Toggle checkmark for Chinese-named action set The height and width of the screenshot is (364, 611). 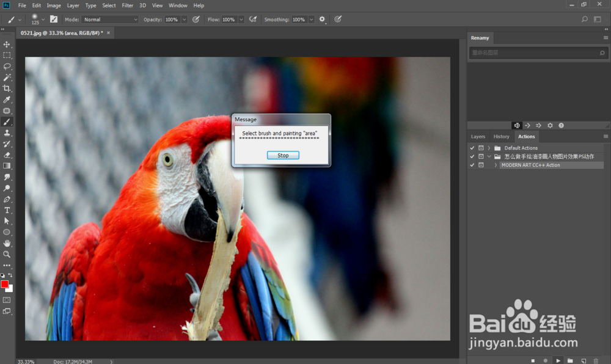tap(472, 156)
